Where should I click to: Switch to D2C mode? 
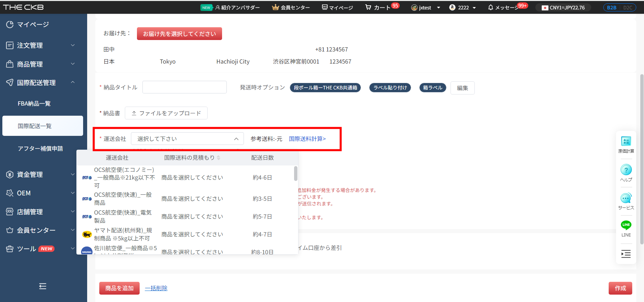(628, 7)
